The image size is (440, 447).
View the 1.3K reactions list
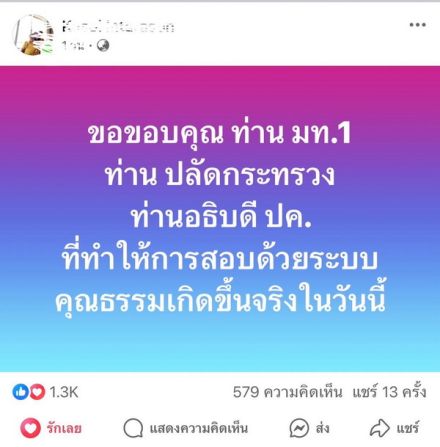(64, 392)
